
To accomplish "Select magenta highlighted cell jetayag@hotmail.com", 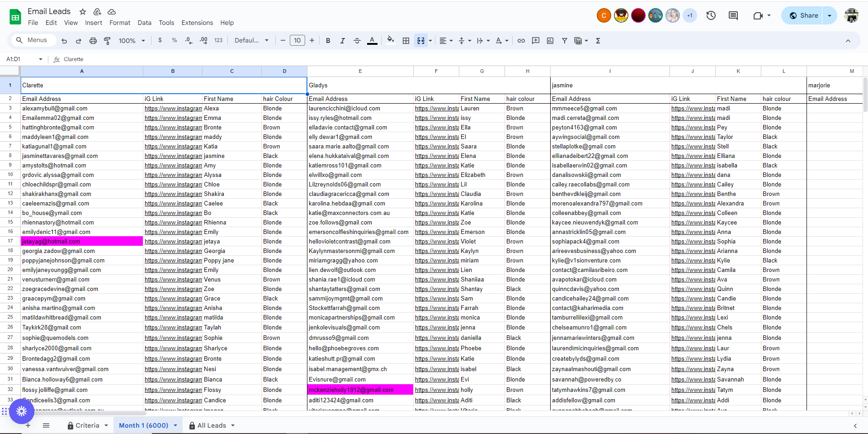I will [x=82, y=242].
